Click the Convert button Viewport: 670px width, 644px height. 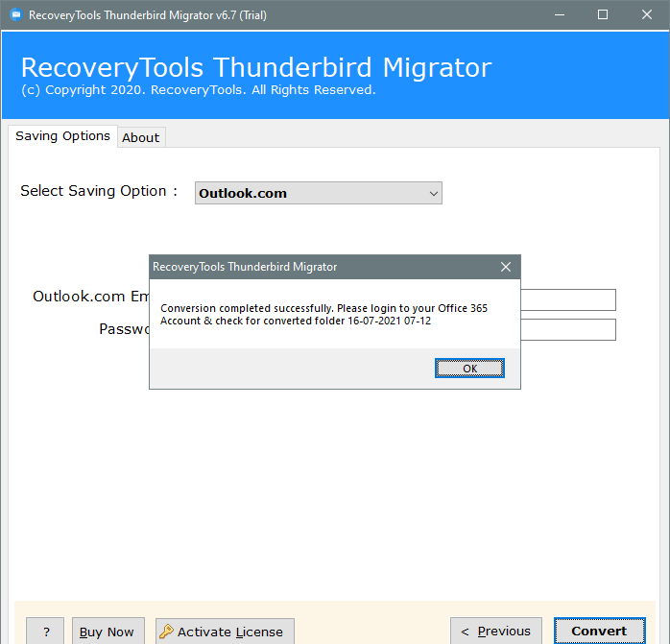coord(600,631)
